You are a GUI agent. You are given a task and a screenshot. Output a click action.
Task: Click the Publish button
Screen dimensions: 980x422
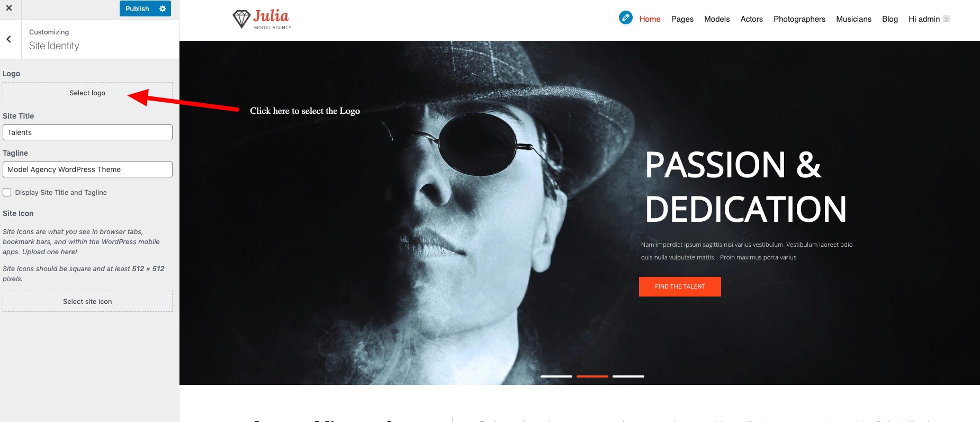137,8
